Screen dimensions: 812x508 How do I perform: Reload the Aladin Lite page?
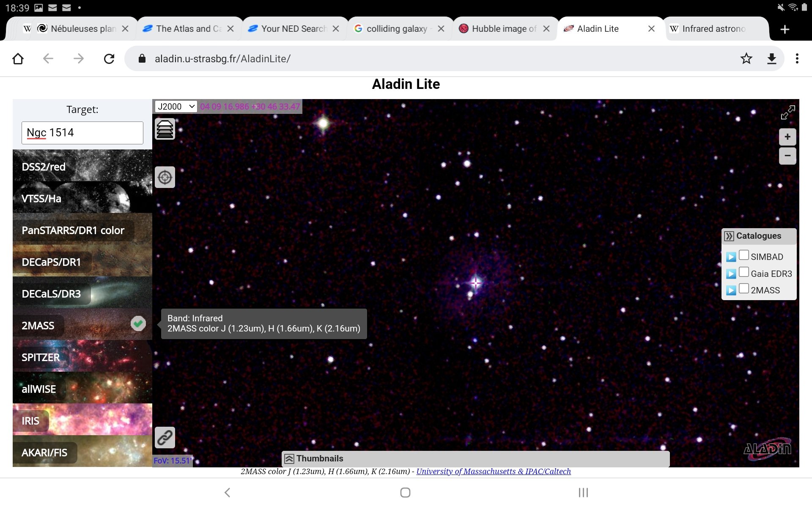pos(109,58)
